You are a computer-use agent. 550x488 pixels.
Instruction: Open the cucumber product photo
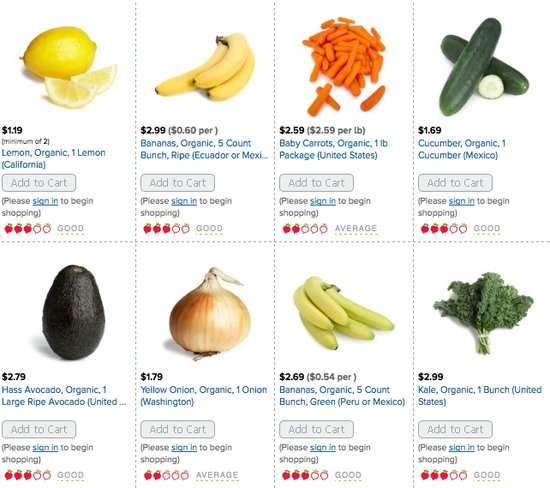click(x=484, y=67)
